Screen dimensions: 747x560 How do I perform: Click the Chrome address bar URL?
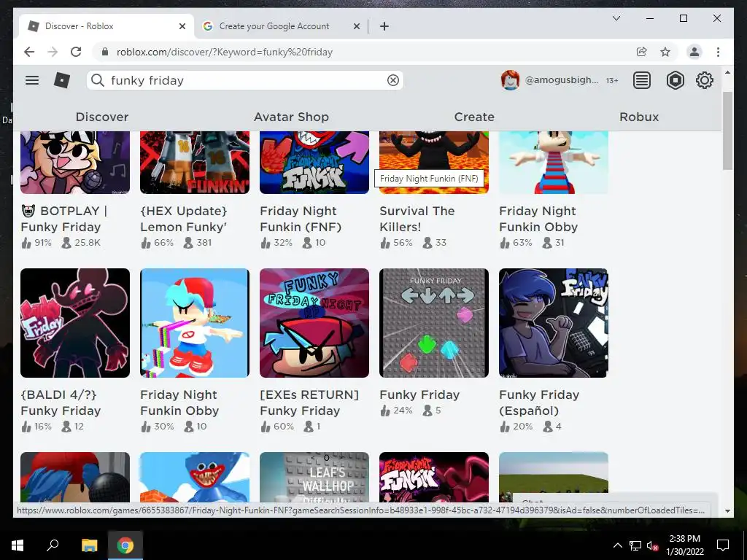[225, 52]
